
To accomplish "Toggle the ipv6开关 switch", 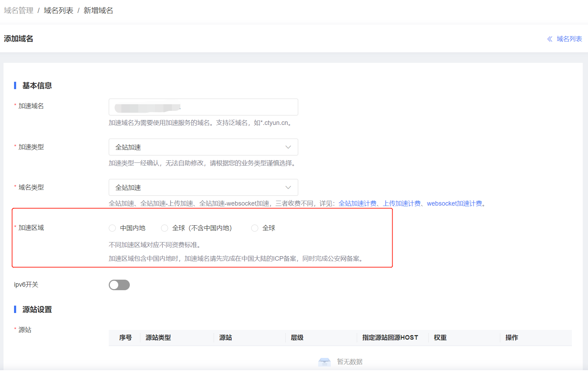I will [x=119, y=285].
